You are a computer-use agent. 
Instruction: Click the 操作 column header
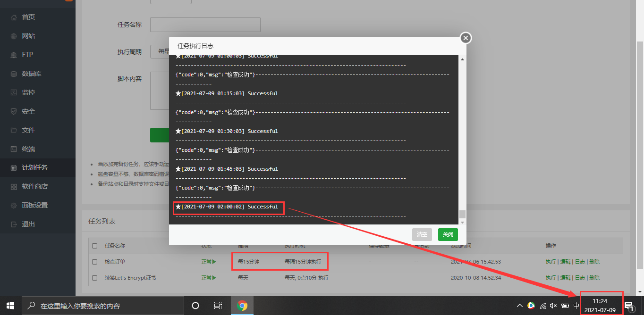[551, 246]
